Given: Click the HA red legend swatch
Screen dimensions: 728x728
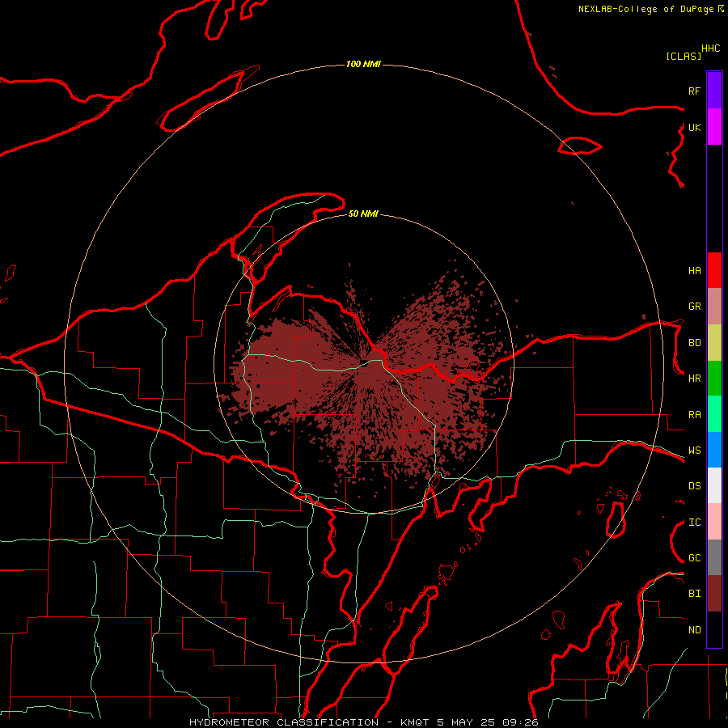Looking at the screenshot, I should (714, 270).
